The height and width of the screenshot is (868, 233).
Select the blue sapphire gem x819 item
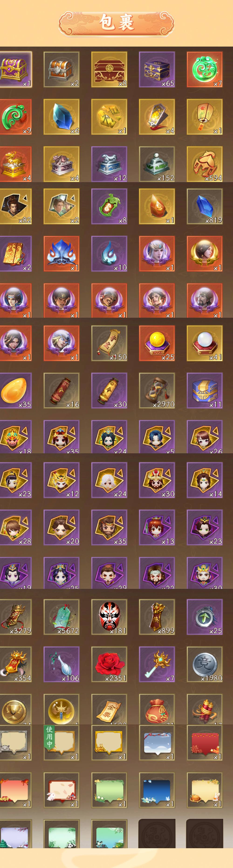click(205, 206)
